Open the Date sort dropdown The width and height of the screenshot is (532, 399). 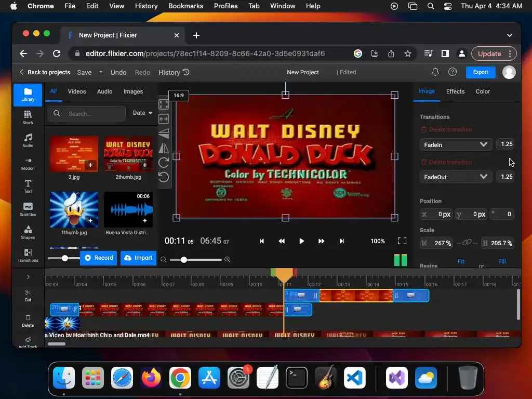tap(142, 113)
